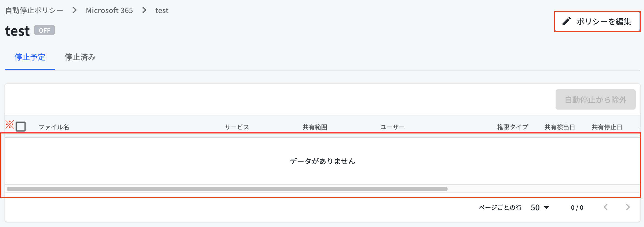644x227 pixels.
Task: Click the 共有範囲 column header
Action: pos(315,127)
